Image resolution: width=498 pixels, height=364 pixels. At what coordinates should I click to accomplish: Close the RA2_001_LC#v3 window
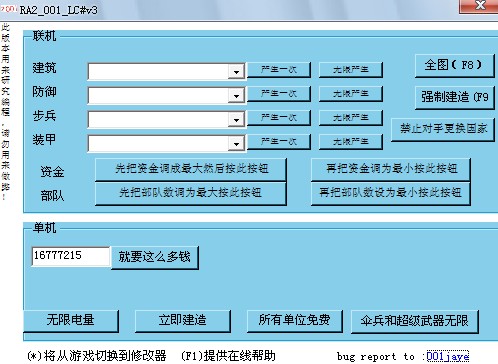(x=479, y=6)
